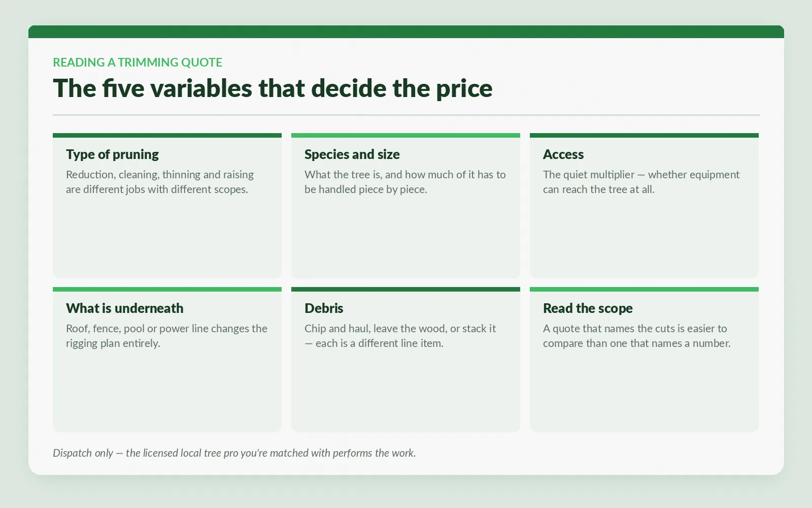The image size is (812, 508).
Task: Click the dark green header band of the slide
Action: tap(406, 31)
